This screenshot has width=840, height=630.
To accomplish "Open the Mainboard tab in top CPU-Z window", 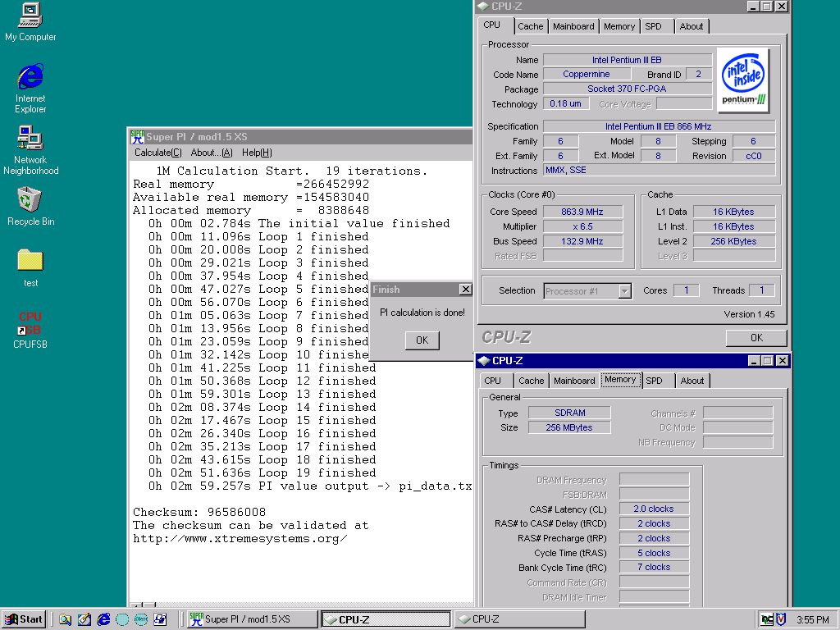I will point(573,26).
